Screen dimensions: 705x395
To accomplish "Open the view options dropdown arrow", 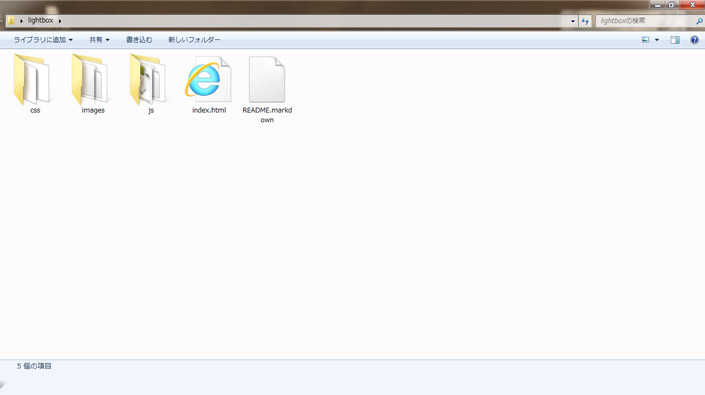I will coord(657,40).
